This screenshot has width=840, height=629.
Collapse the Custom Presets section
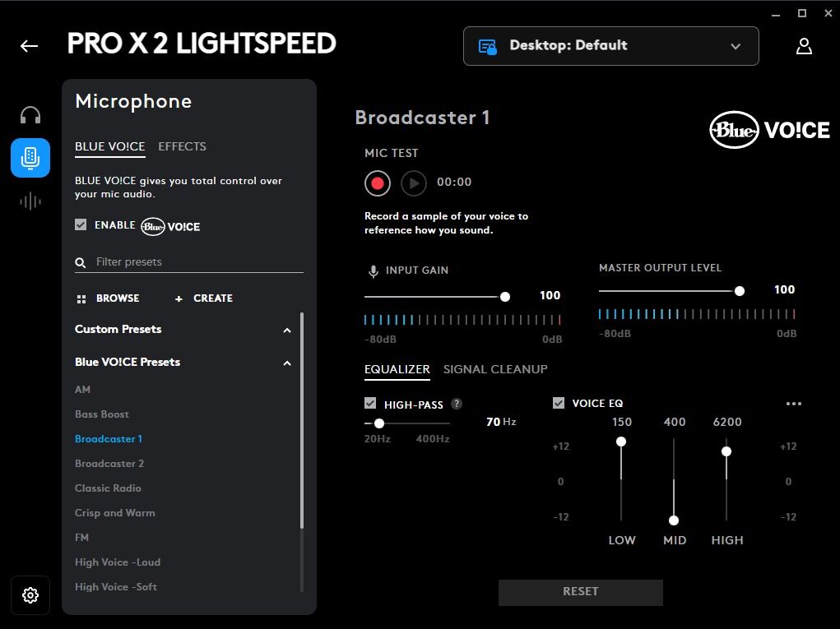(287, 331)
